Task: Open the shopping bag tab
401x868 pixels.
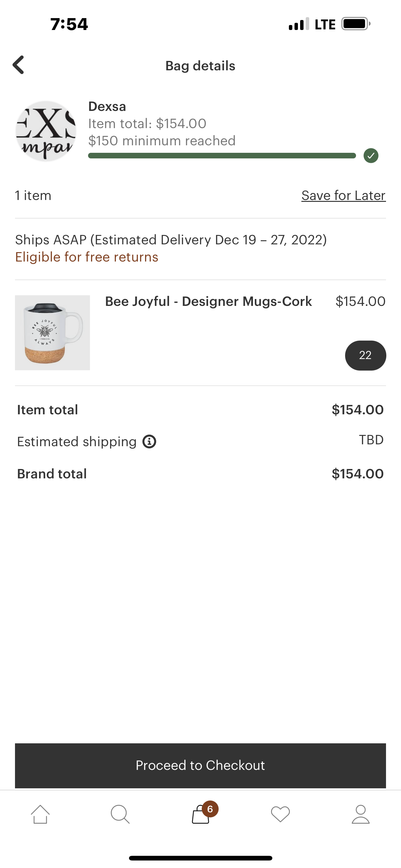Action: [x=200, y=816]
